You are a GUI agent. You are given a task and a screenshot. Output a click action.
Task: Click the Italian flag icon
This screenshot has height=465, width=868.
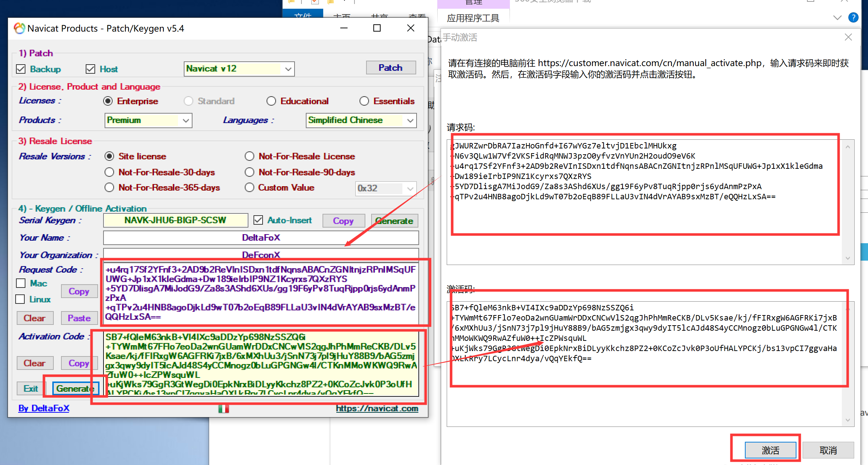pos(224,409)
